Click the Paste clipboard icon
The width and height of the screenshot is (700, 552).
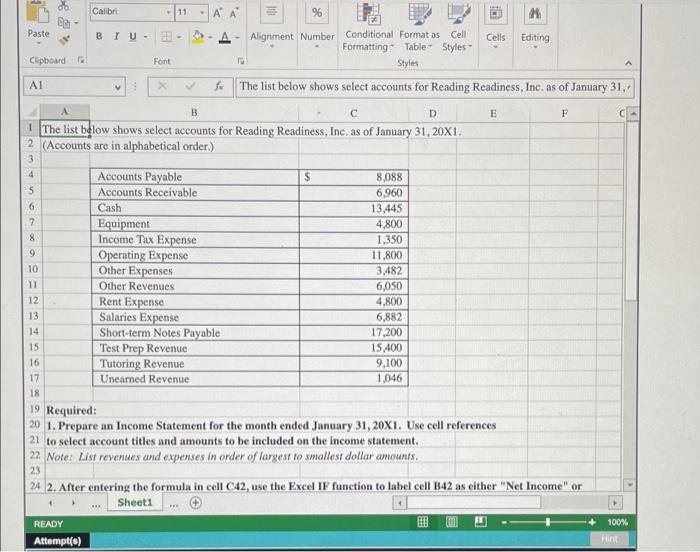click(x=37, y=12)
